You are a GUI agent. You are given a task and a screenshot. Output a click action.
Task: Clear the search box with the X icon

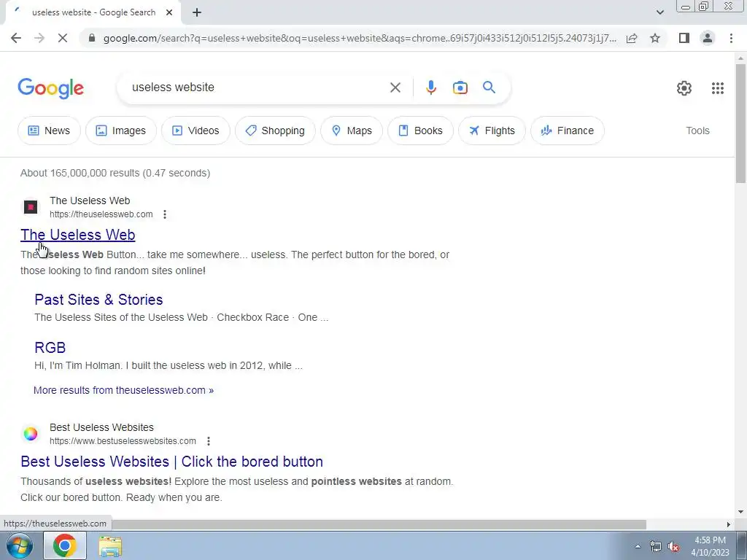coord(395,87)
